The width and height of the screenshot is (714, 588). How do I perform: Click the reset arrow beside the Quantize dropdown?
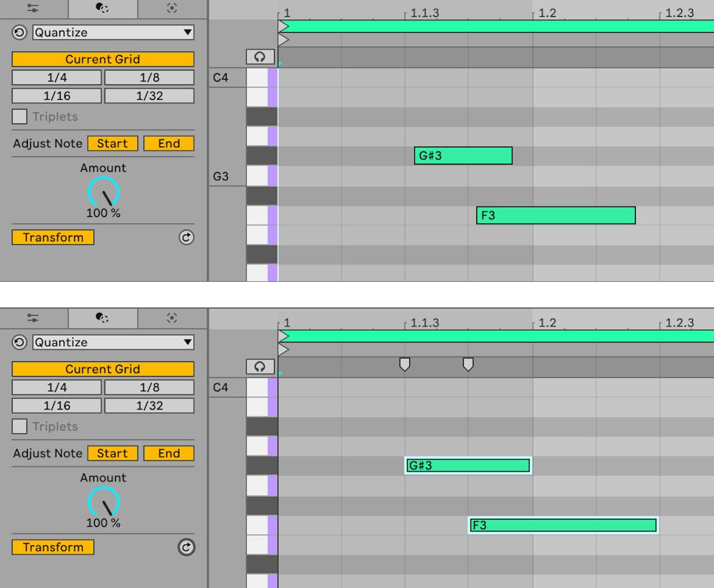pyautogui.click(x=17, y=32)
